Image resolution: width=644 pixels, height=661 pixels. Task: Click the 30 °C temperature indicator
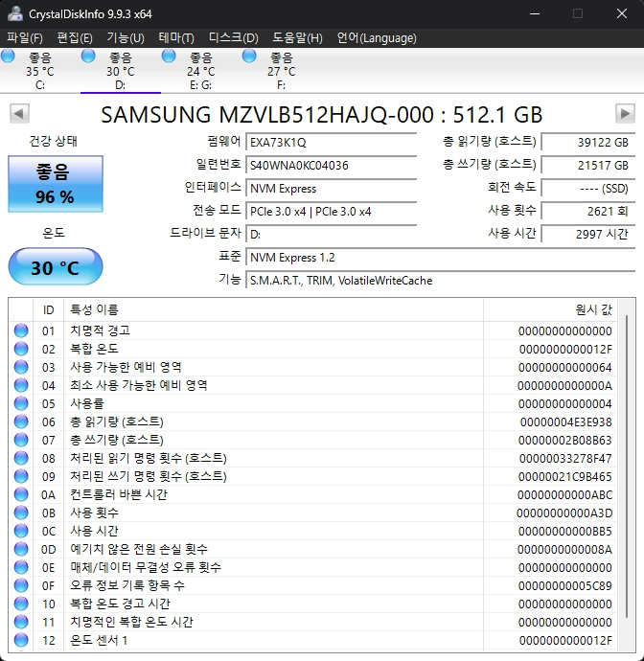tap(56, 267)
